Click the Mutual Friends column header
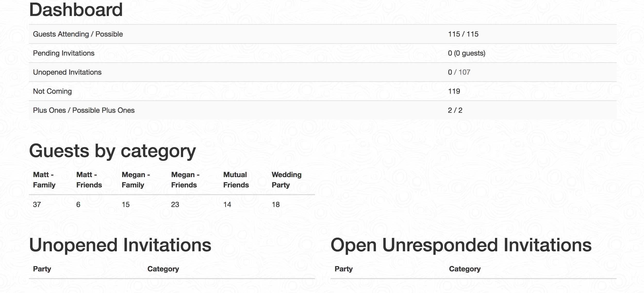 click(236, 180)
